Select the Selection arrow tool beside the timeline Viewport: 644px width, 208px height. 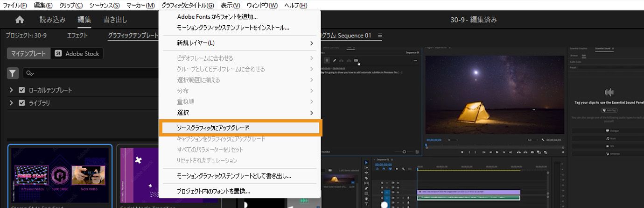click(x=366, y=163)
